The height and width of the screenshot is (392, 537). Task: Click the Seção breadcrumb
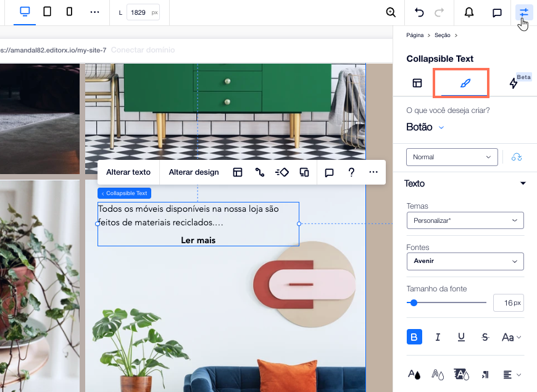tap(442, 35)
